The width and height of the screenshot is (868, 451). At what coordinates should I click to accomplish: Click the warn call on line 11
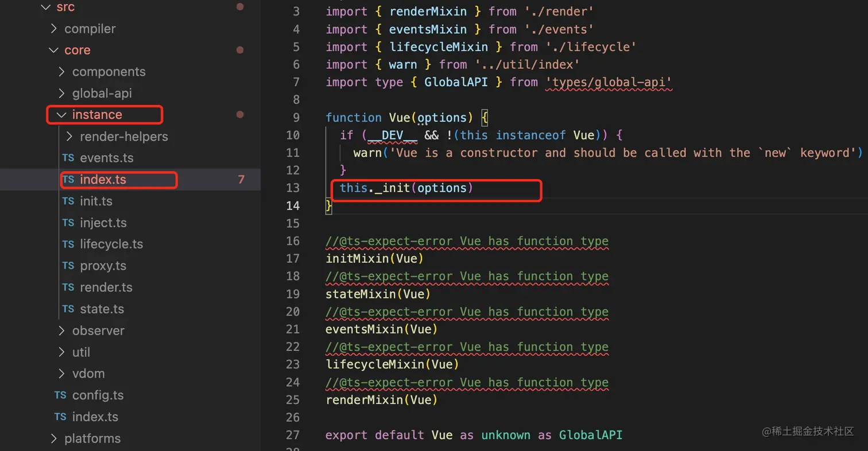pos(367,153)
